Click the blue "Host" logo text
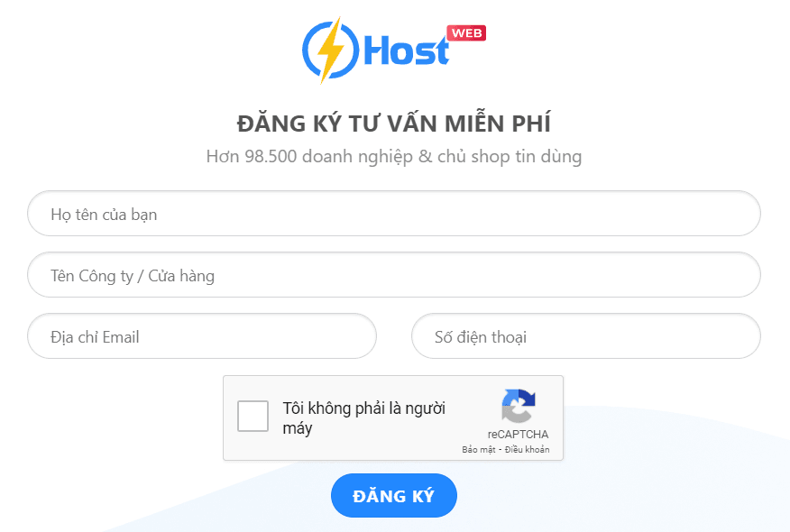 point(406,50)
